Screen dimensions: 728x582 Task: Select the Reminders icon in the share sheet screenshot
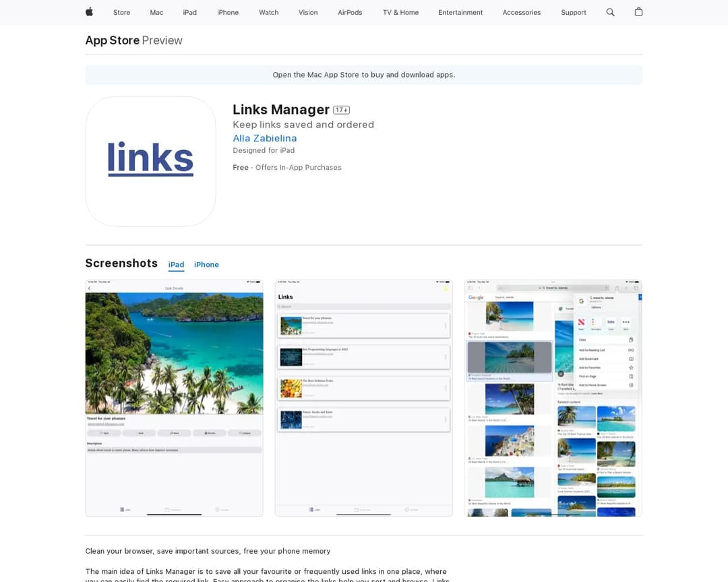click(594, 321)
